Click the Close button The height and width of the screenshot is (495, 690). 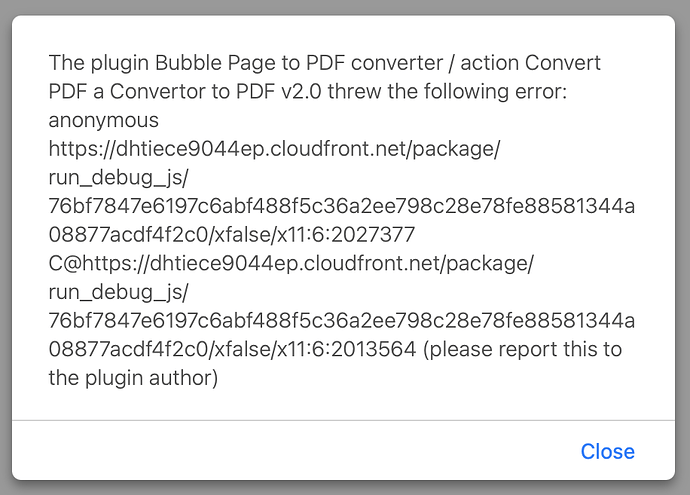(x=607, y=451)
